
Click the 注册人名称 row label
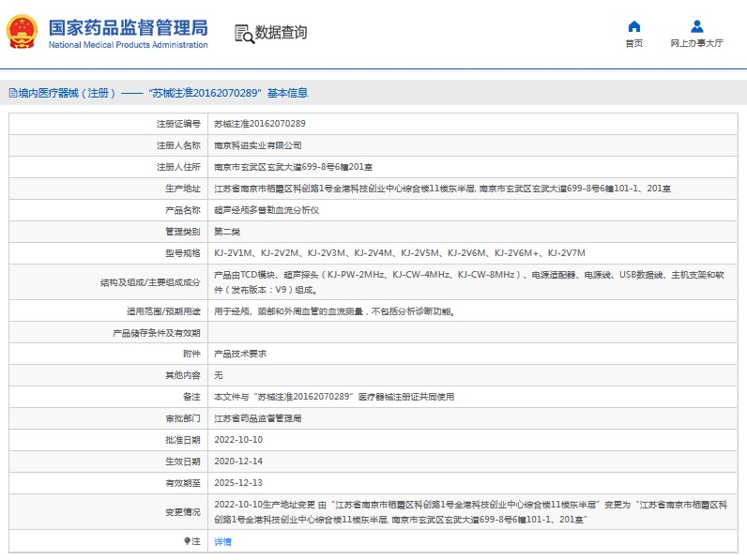[x=178, y=145]
